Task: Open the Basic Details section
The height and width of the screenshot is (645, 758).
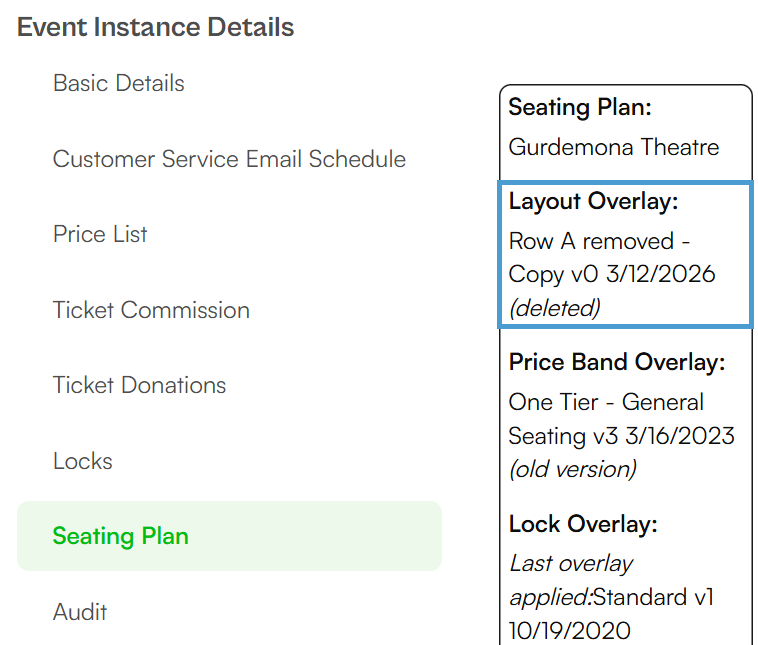Action: pyautogui.click(x=118, y=83)
